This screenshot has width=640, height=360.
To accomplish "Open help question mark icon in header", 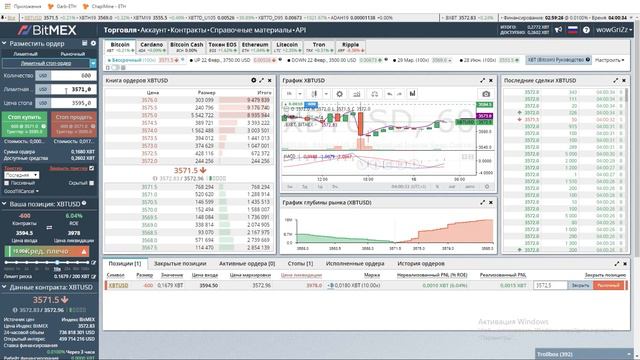I will point(586,30).
